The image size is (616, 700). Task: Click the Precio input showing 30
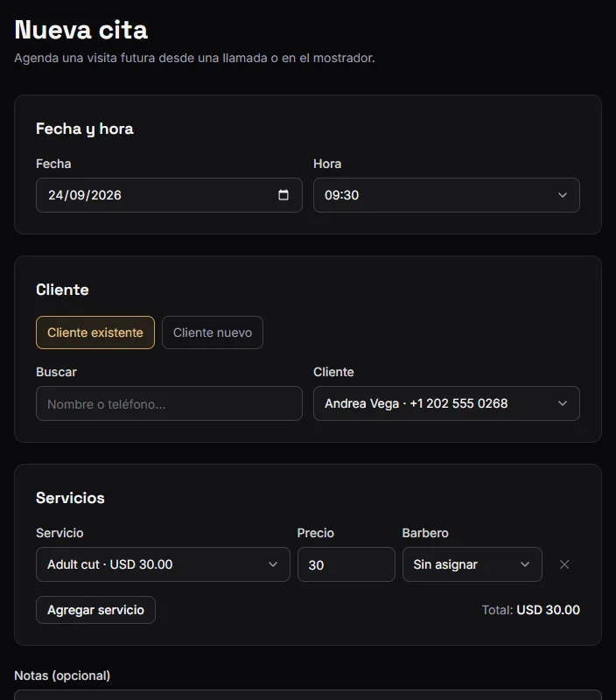[346, 564]
